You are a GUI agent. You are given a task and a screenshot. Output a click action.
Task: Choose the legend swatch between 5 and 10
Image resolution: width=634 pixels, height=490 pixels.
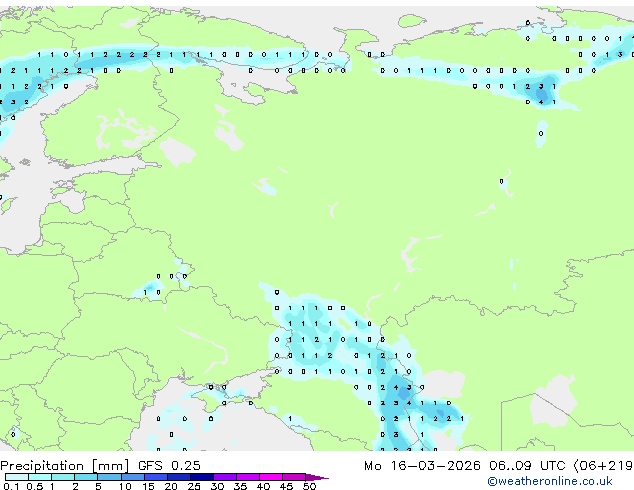click(109, 477)
